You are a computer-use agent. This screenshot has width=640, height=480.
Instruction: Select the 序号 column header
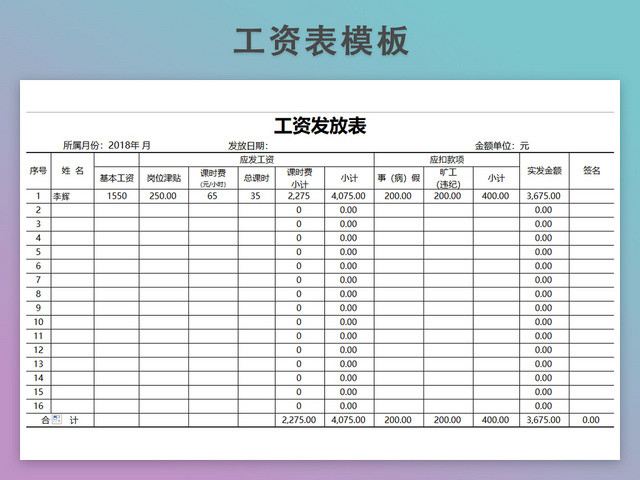click(x=38, y=171)
